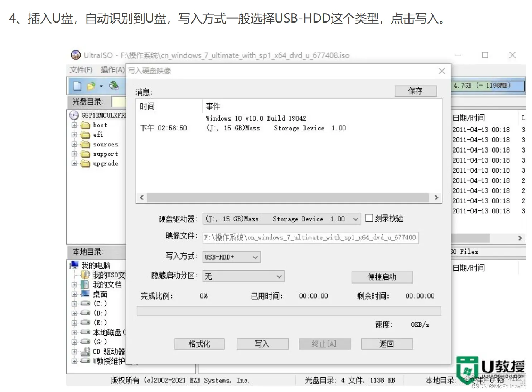532x392 pixels.
Task: Click the 映像文件 path field
Action: click(310, 238)
